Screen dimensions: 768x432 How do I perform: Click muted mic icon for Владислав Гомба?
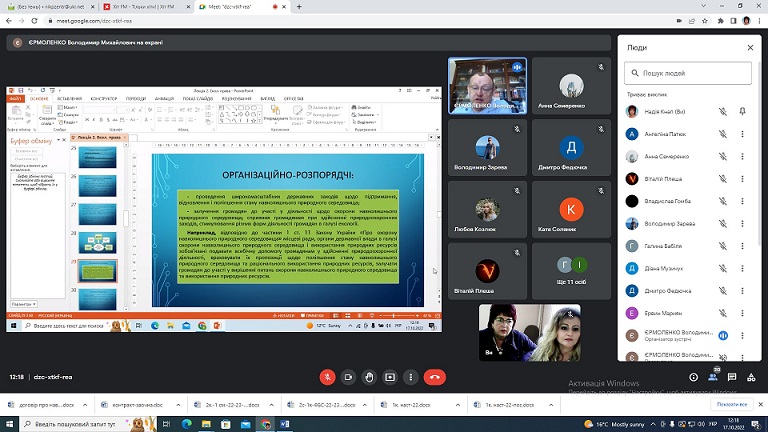(722, 201)
